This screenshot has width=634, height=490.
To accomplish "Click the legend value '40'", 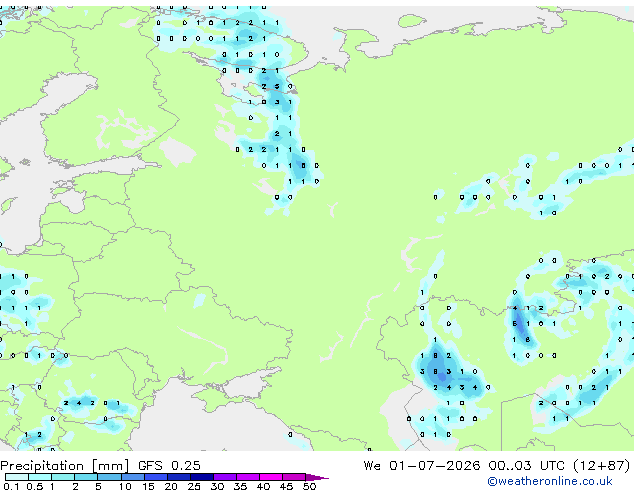I will pos(263,486).
